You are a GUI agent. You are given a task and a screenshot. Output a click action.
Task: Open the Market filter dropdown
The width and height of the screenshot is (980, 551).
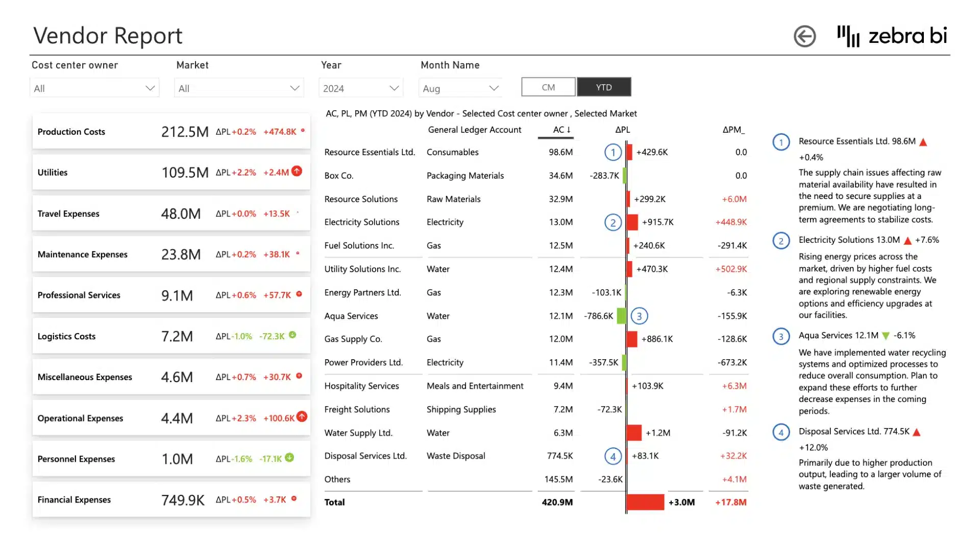pyautogui.click(x=238, y=88)
